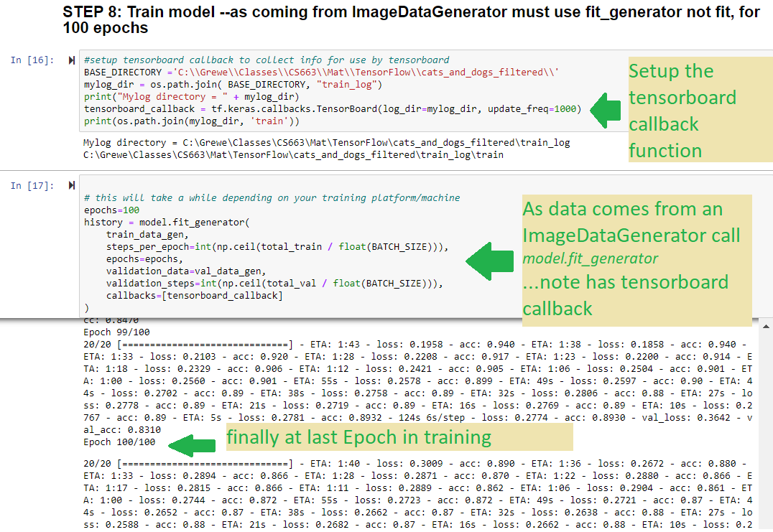Click the 'Setup the tensorboard callback function' note
This screenshot has width=773, height=532.
point(681,111)
